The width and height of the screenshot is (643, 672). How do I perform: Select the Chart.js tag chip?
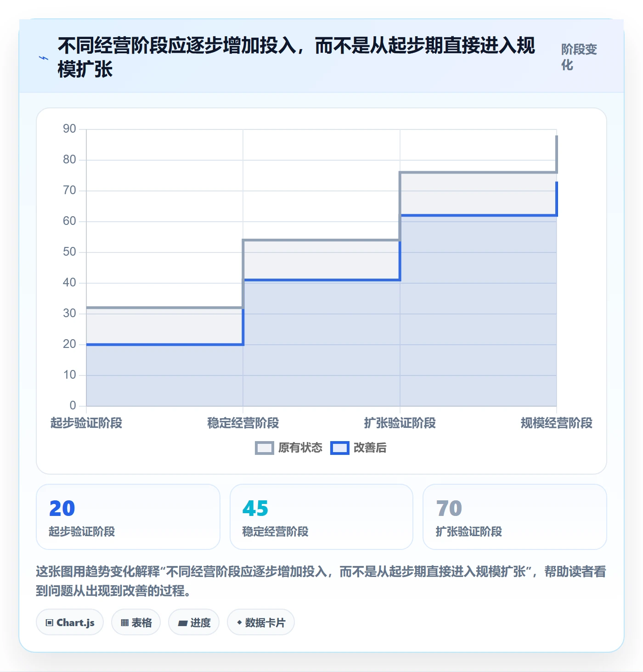pos(70,622)
